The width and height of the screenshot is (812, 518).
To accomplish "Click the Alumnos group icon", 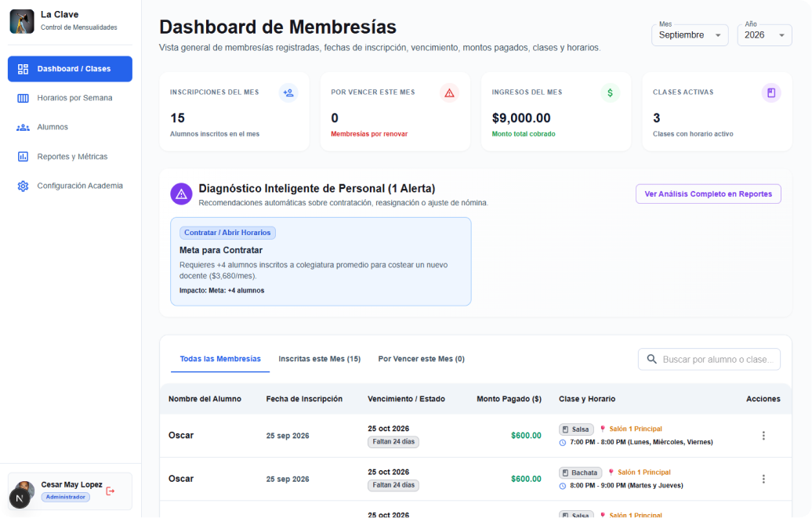I will click(x=23, y=128).
